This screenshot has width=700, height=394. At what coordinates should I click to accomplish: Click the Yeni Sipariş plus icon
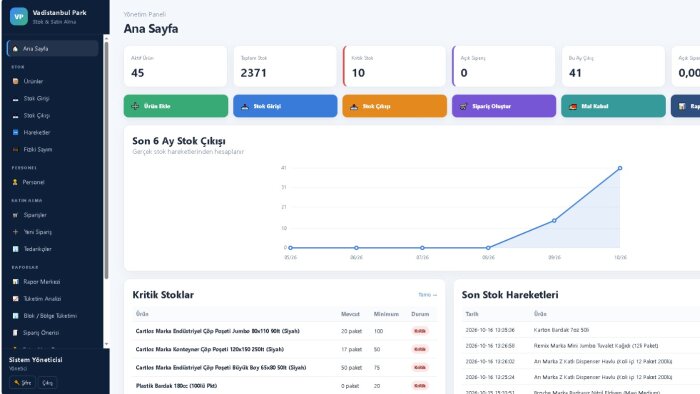(15, 232)
